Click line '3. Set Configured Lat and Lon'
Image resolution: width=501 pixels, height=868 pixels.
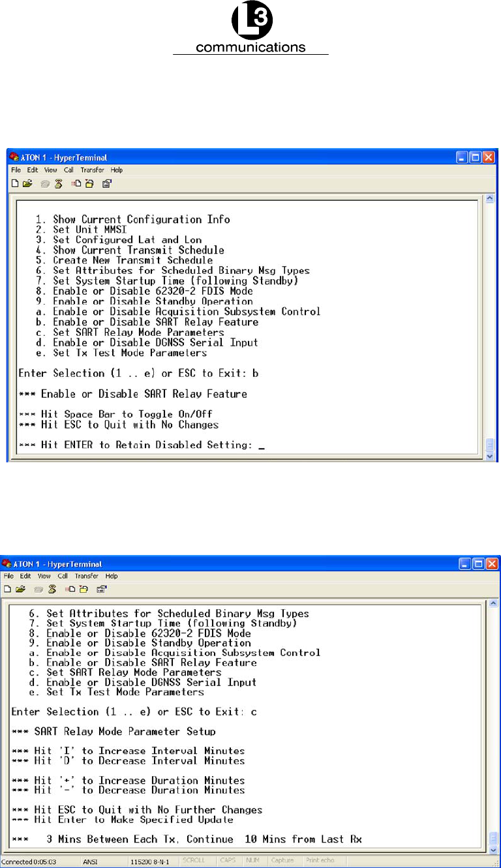[x=119, y=240]
